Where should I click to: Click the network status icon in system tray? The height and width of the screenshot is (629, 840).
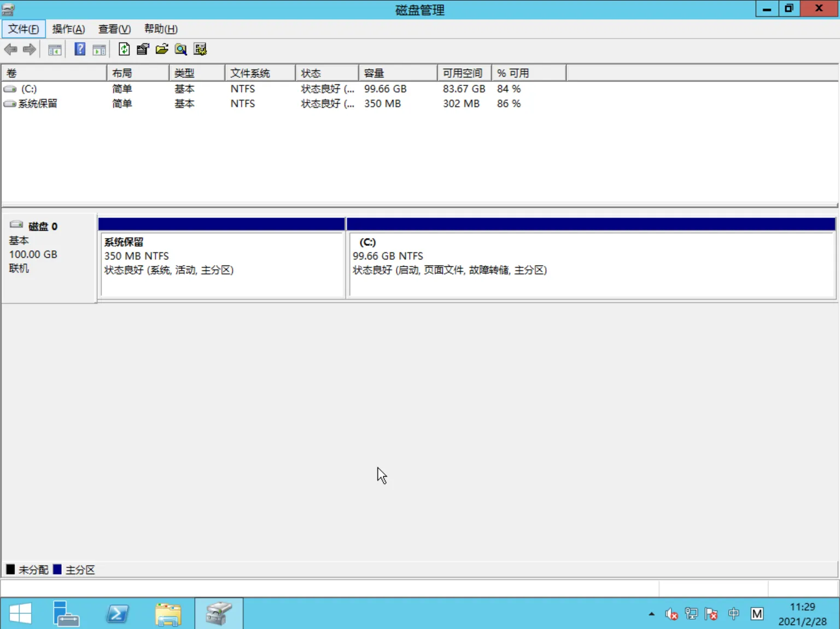(691, 614)
